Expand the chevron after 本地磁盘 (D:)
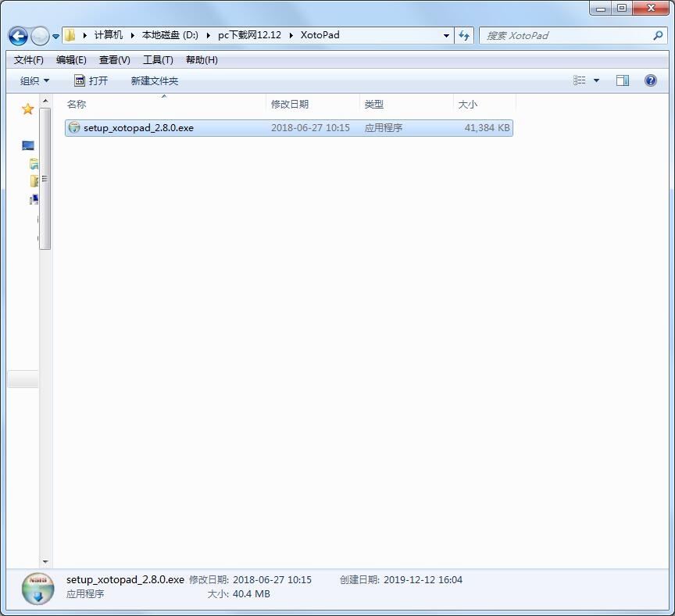 (x=209, y=35)
